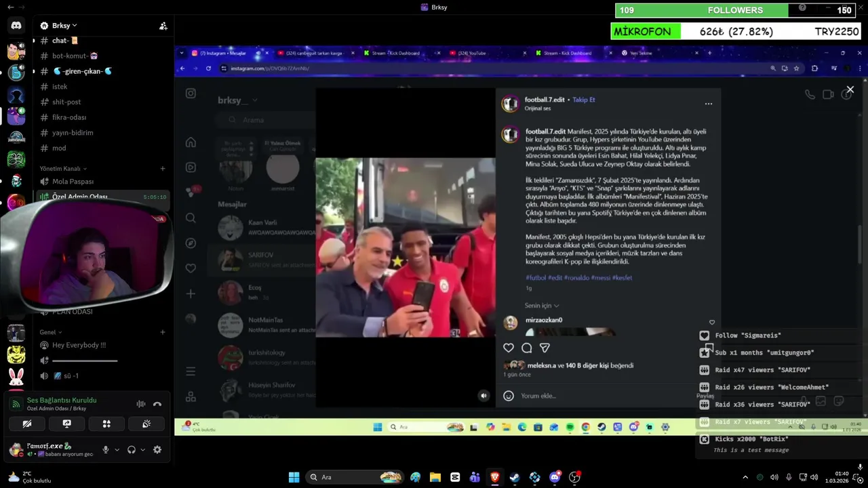Open the istek text channel
The height and width of the screenshot is (488, 868).
click(x=60, y=87)
